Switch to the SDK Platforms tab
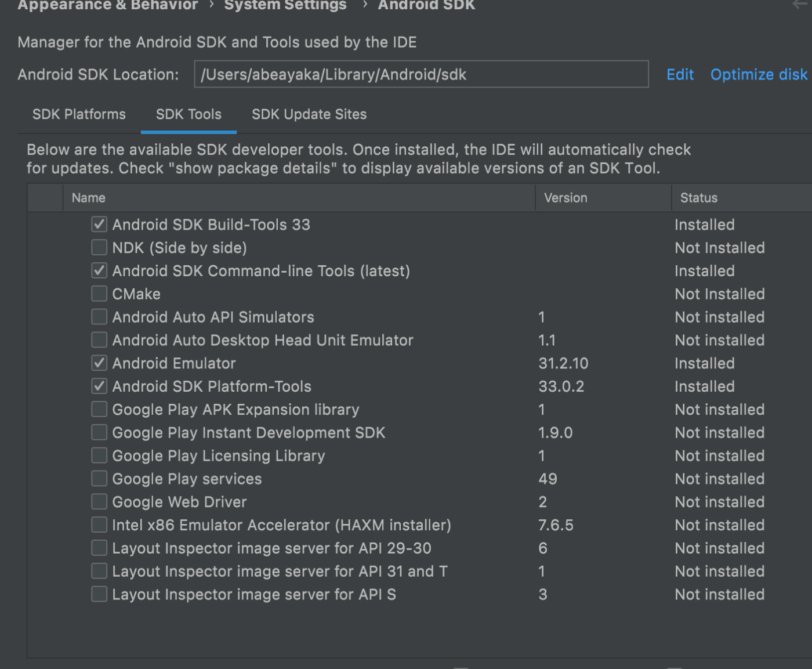This screenshot has width=812, height=669. click(79, 114)
